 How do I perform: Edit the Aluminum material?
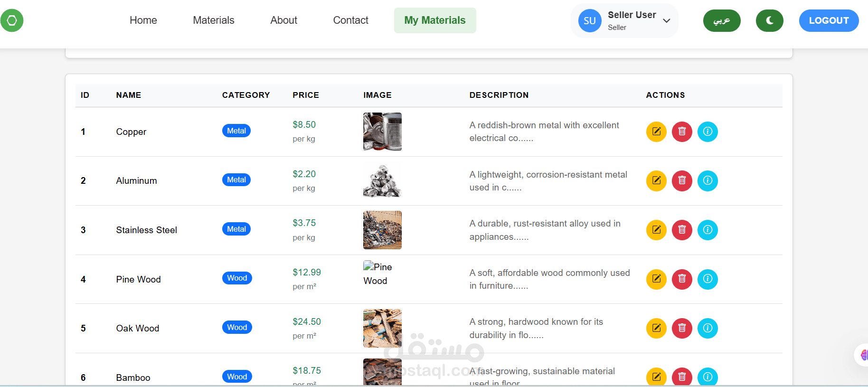pyautogui.click(x=656, y=180)
